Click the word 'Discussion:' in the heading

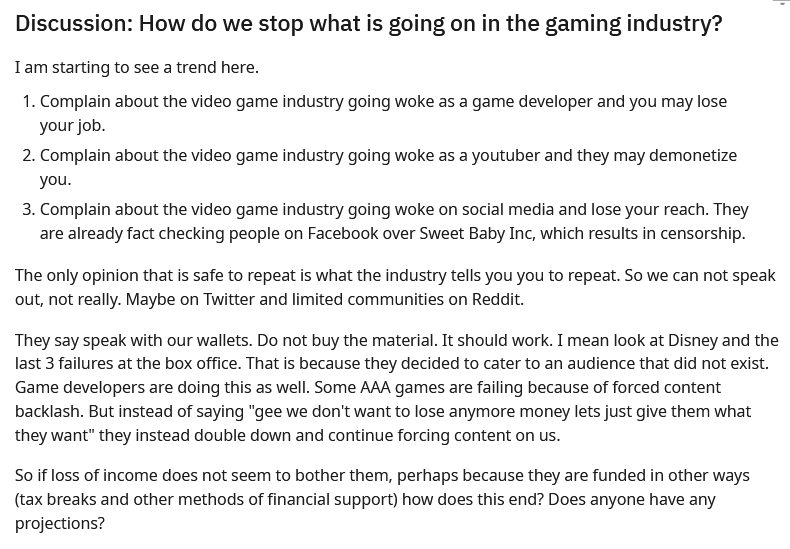point(74,24)
